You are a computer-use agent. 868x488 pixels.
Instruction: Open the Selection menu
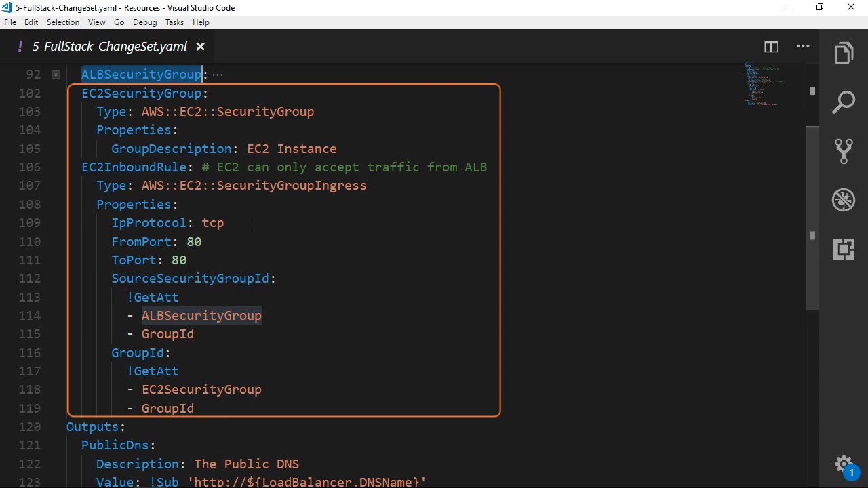pyautogui.click(x=63, y=22)
